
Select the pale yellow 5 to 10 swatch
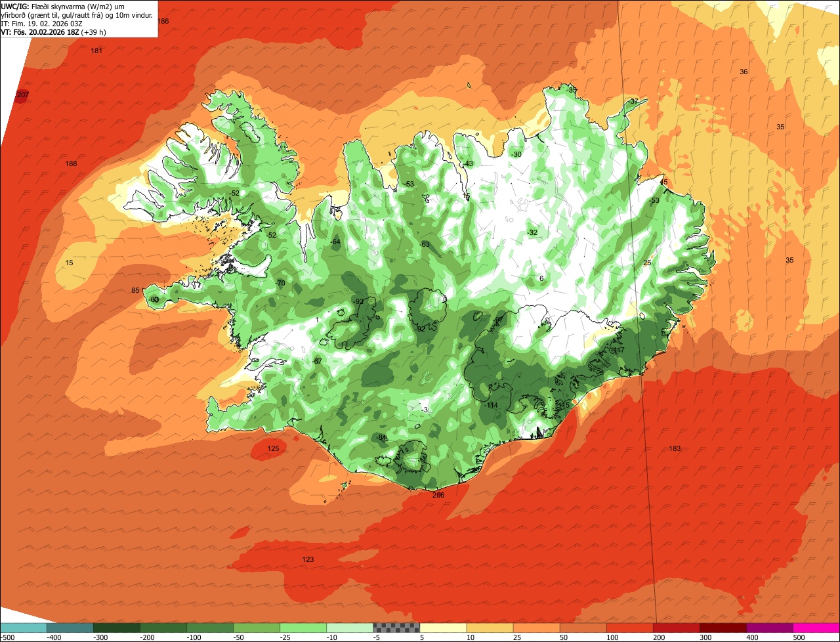[443, 628]
